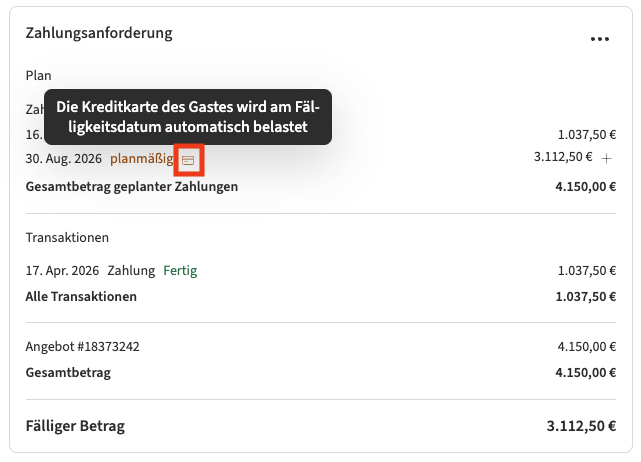This screenshot has height=462, width=641.
Task: Click the Alle Transaktionen total row
Action: pyautogui.click(x=81, y=296)
